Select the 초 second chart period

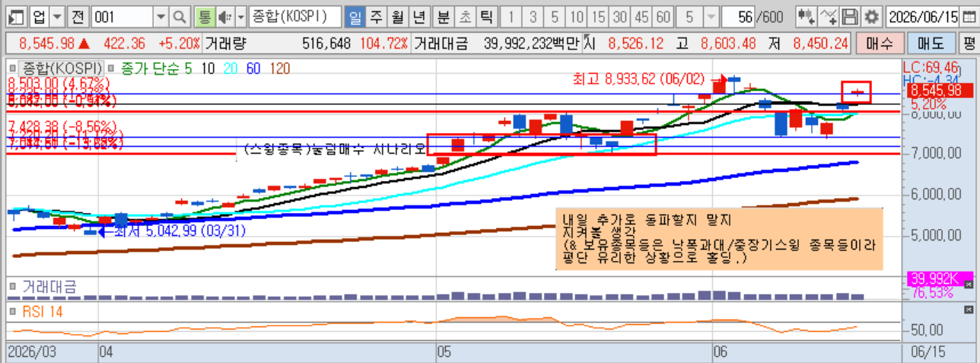[x=465, y=16]
